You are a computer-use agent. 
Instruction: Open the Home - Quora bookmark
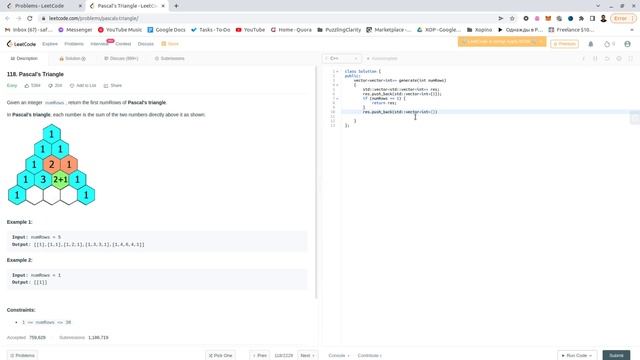coord(291,30)
